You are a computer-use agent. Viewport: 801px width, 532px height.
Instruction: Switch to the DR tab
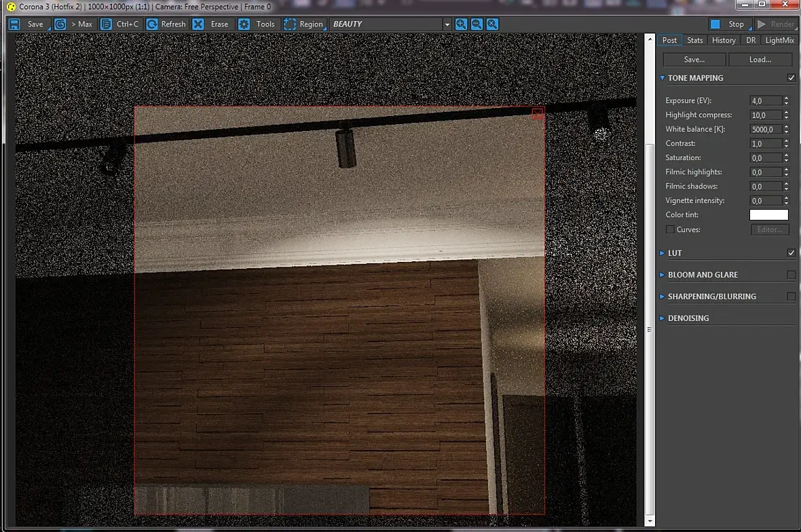(x=750, y=40)
